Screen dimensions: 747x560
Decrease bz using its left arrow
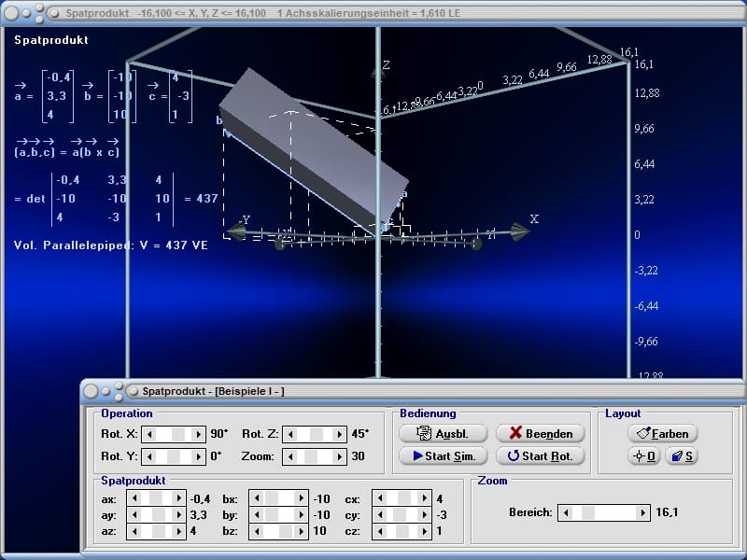(257, 531)
